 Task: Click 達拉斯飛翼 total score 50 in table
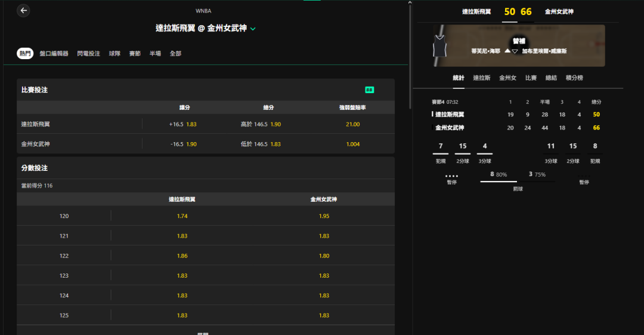tap(596, 115)
